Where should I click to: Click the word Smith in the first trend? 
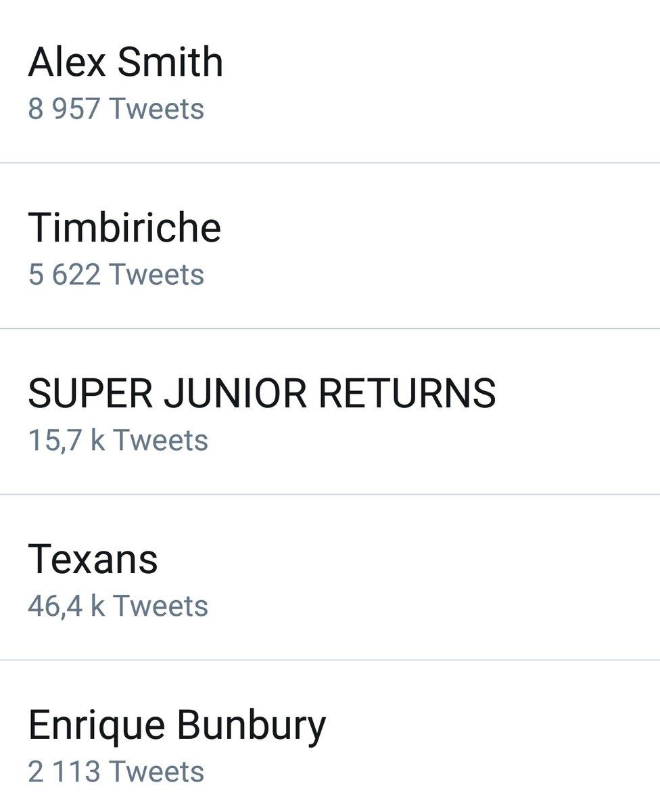(x=170, y=62)
